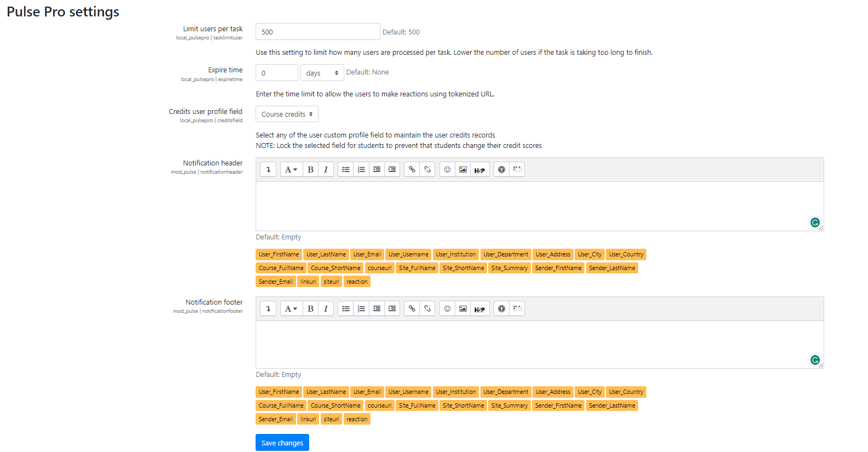Open Credits user profile field dropdown

287,115
